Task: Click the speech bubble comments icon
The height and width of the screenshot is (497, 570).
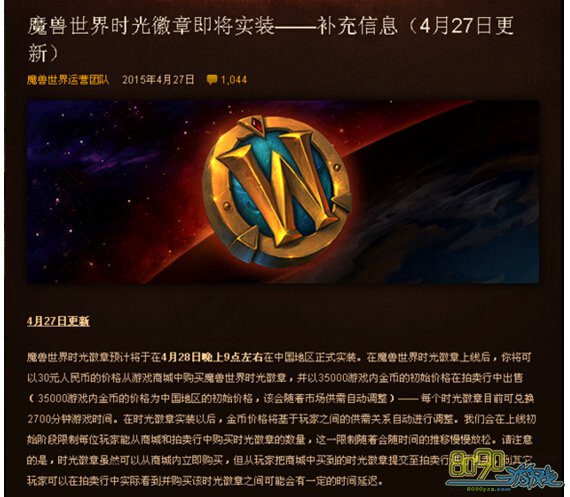Action: click(x=212, y=80)
